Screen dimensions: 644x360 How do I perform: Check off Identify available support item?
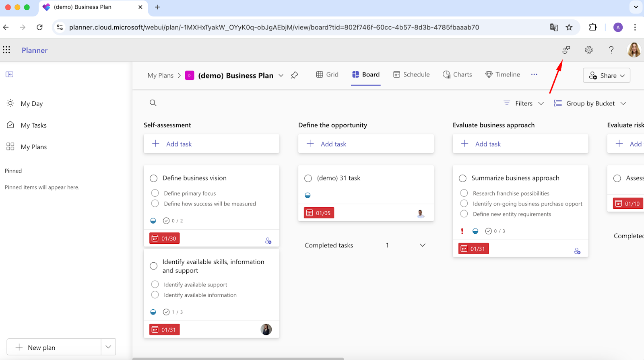click(x=155, y=284)
